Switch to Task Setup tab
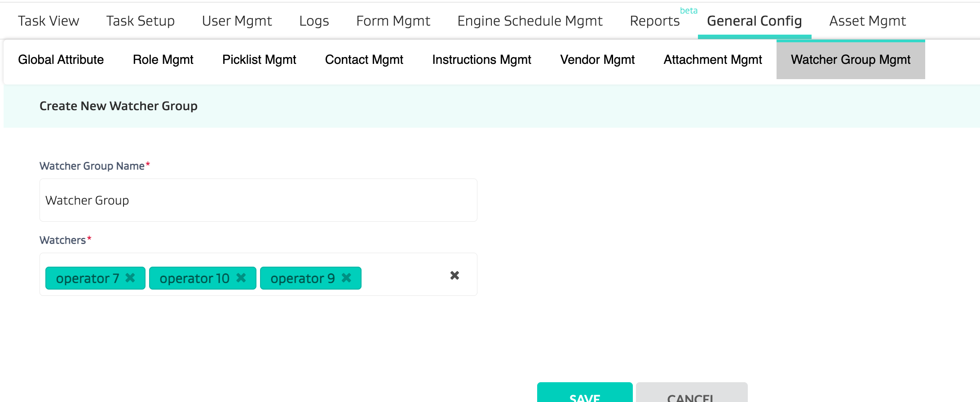The image size is (980, 402). click(140, 21)
